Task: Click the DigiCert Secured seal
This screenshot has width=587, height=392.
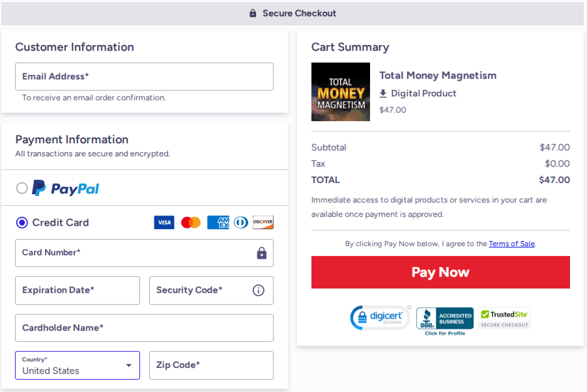Action: tap(380, 318)
